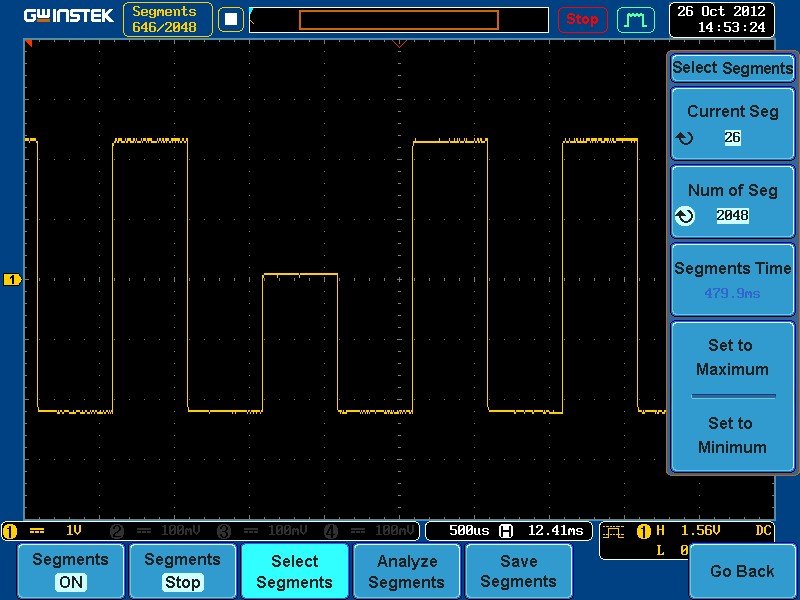Click the 500us timebase value
Image resolution: width=800 pixels, height=600 pixels.
coord(469,531)
